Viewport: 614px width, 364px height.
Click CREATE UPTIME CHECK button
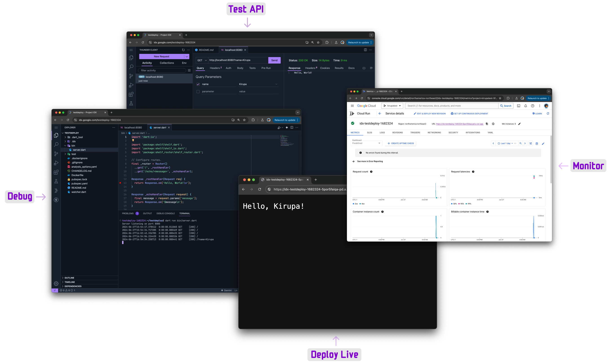click(x=401, y=143)
